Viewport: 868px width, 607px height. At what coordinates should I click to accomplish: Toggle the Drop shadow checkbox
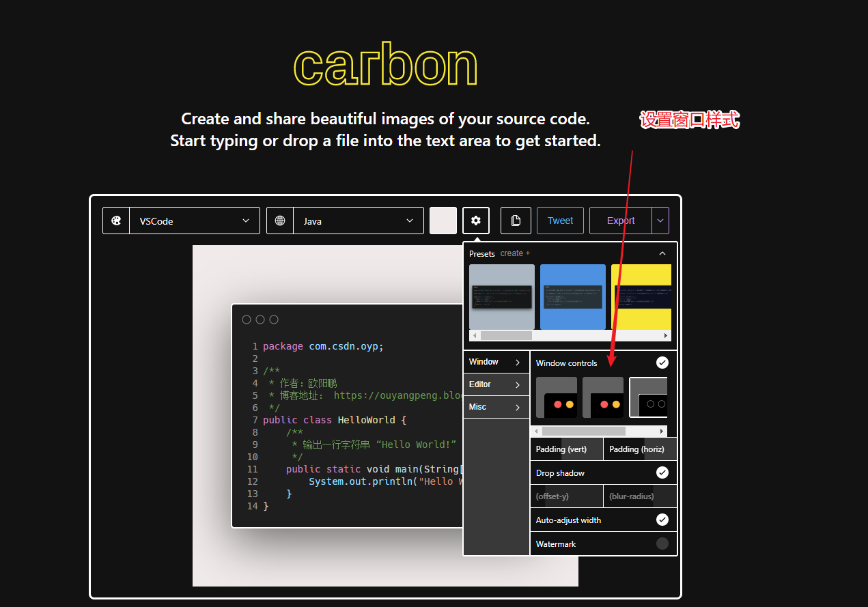pos(662,472)
